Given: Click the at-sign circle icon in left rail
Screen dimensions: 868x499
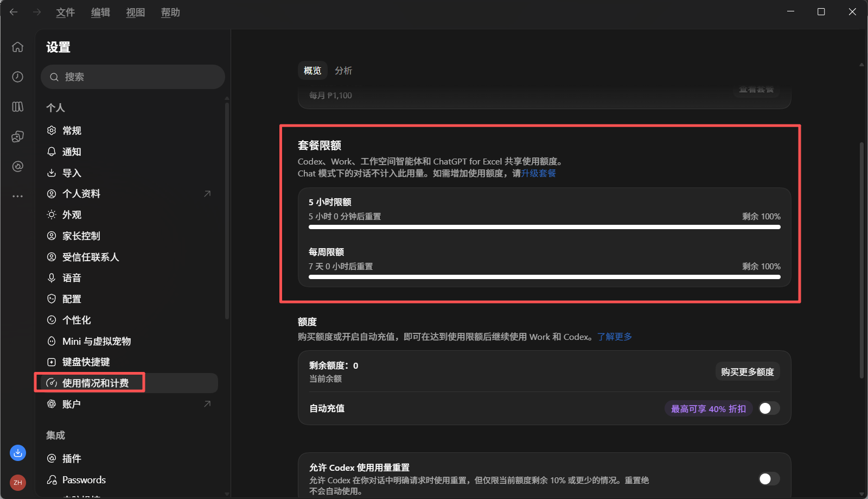Looking at the screenshot, I should tap(18, 166).
